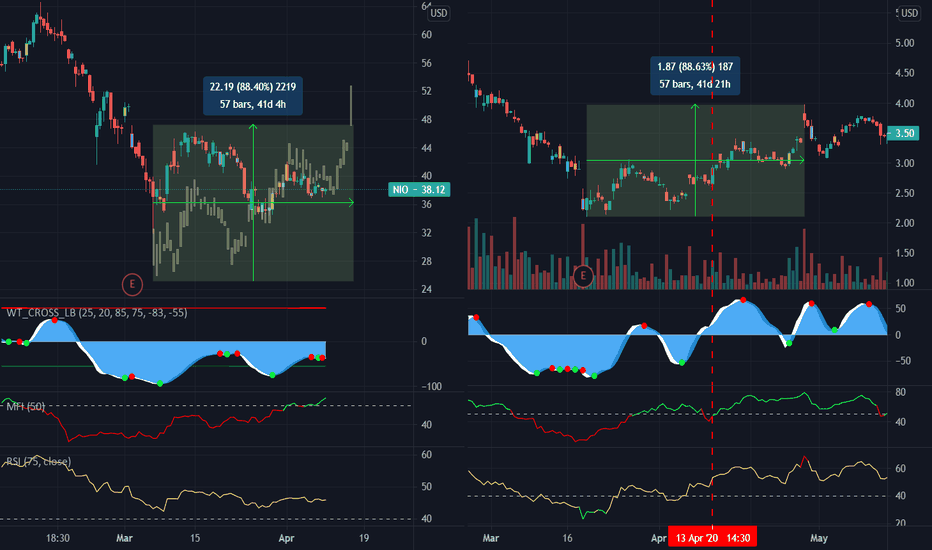Click the 16 date label on right time axis
Screen dimensions: 932x550
click(568, 538)
